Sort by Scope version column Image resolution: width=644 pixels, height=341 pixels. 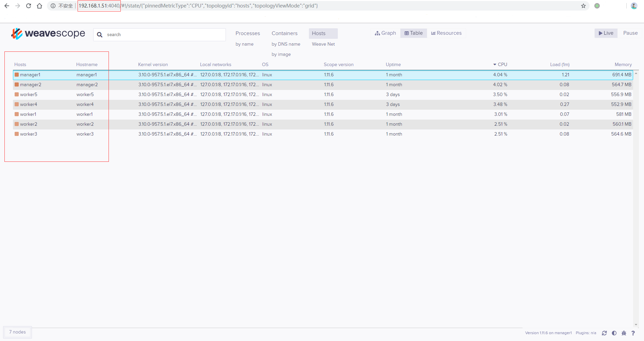coord(338,65)
